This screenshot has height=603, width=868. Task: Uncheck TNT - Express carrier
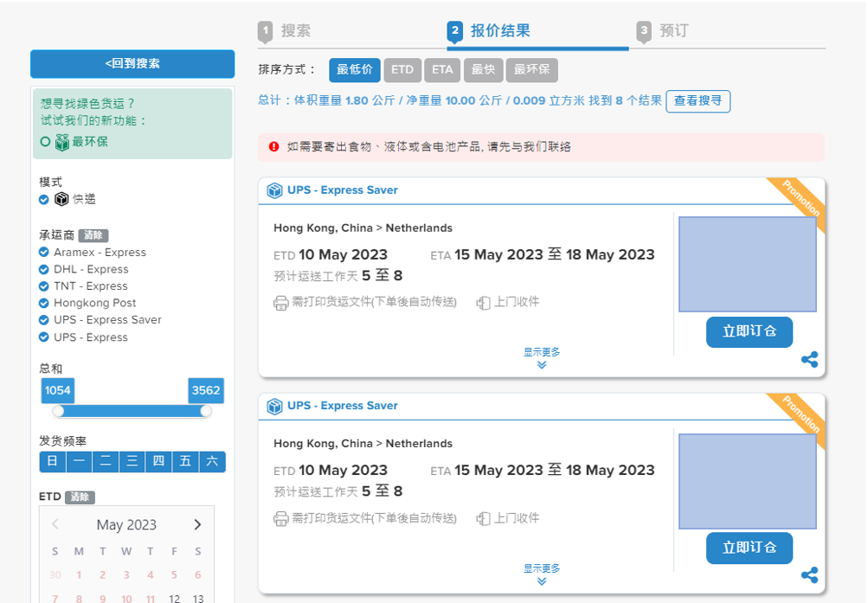tap(44, 286)
